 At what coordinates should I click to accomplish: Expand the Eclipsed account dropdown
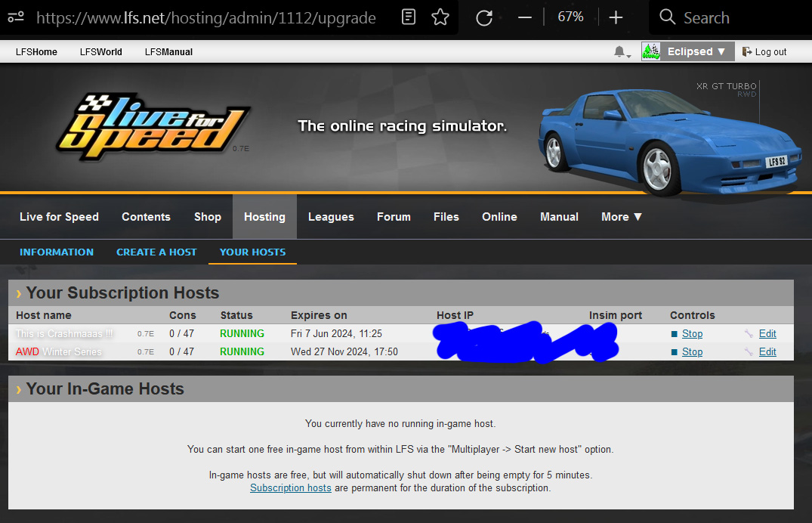696,51
